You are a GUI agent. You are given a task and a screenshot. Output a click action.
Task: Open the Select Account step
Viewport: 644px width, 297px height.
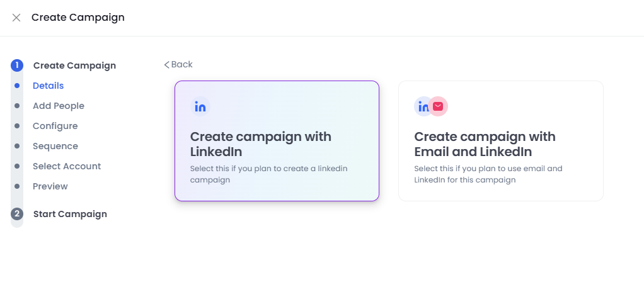tap(67, 166)
